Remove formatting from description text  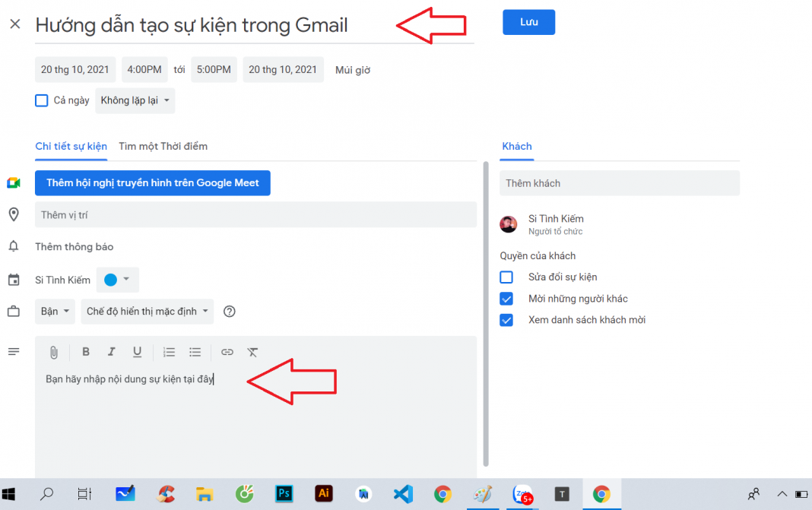coord(252,352)
